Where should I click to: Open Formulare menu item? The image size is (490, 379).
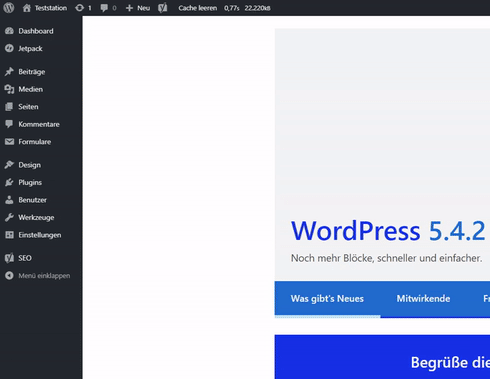click(x=35, y=142)
